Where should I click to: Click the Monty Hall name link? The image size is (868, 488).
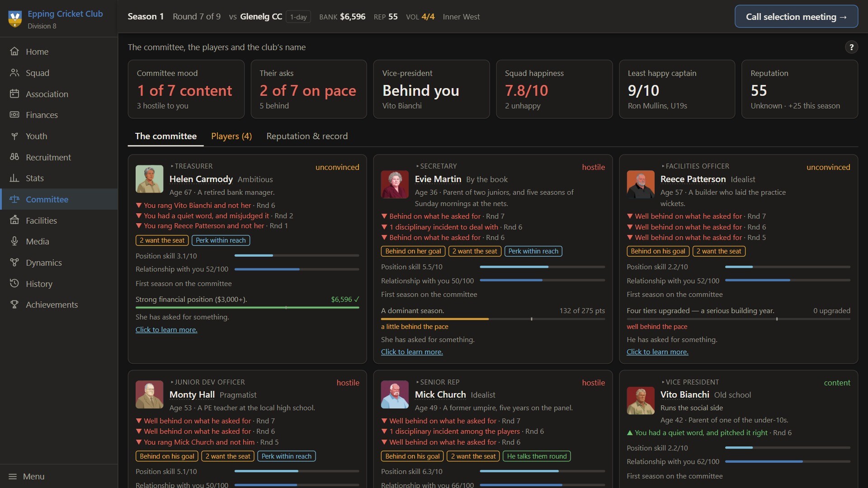[192, 394]
